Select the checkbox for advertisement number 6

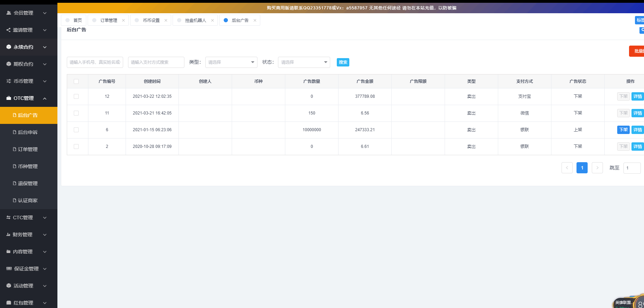(76, 130)
